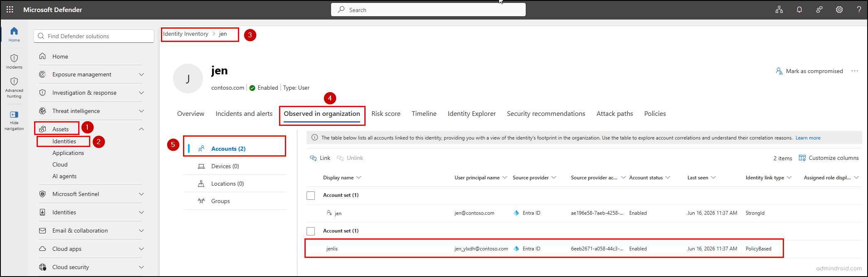Click the Customize columns icon
The image size is (868, 277).
click(802, 158)
